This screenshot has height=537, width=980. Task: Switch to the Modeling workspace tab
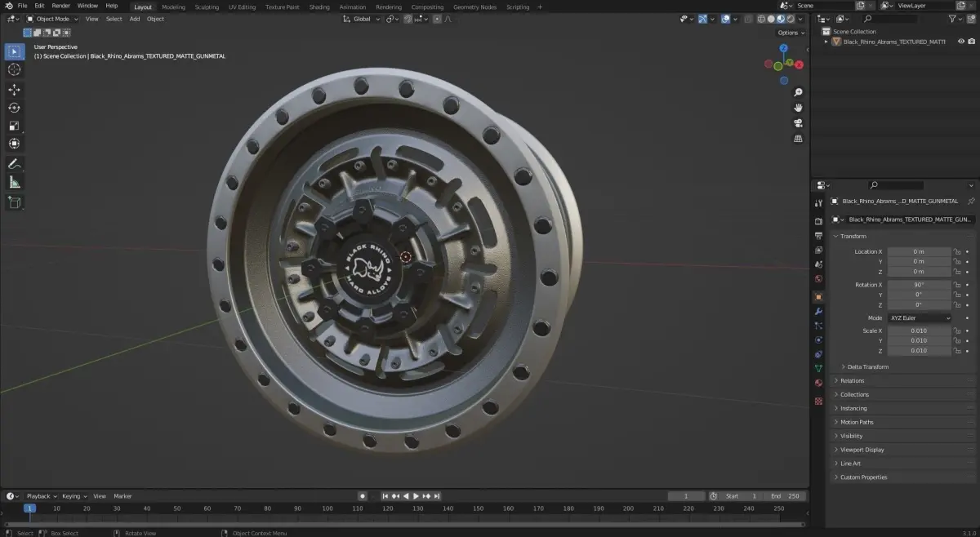point(173,7)
